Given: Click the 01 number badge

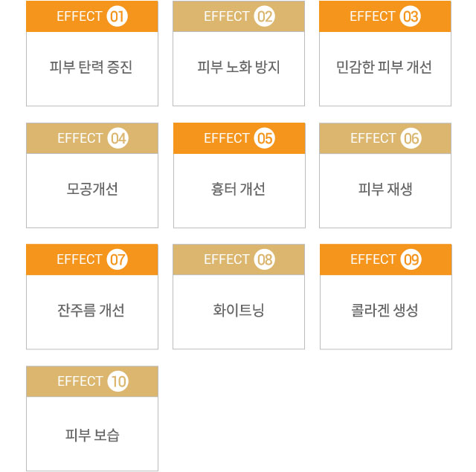Looking at the screenshot, I should pos(118,16).
